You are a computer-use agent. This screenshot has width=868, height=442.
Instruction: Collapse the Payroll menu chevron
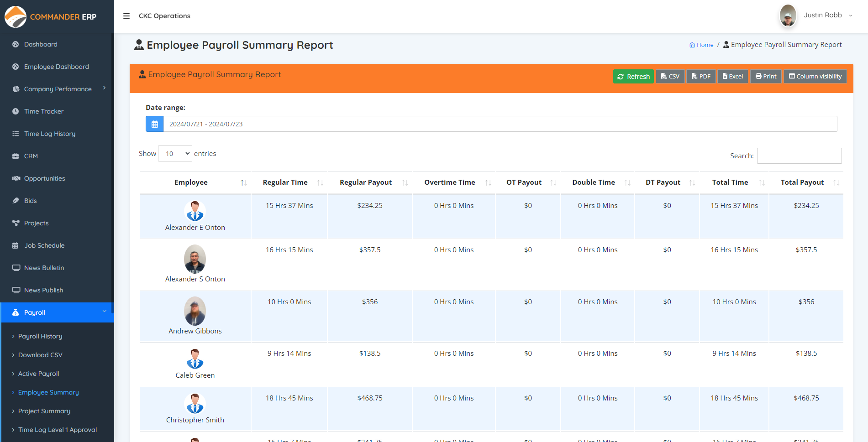tap(104, 311)
